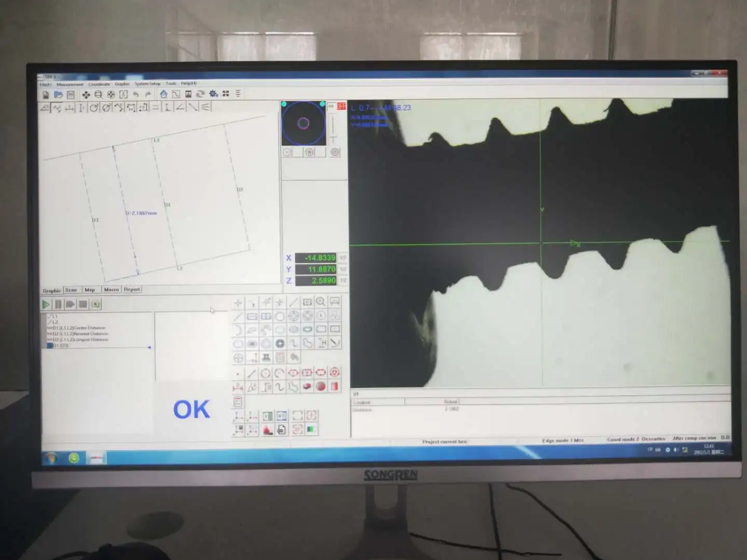Click the red sphere measurement icon
Viewport: 747px width, 560px height.
point(321,386)
